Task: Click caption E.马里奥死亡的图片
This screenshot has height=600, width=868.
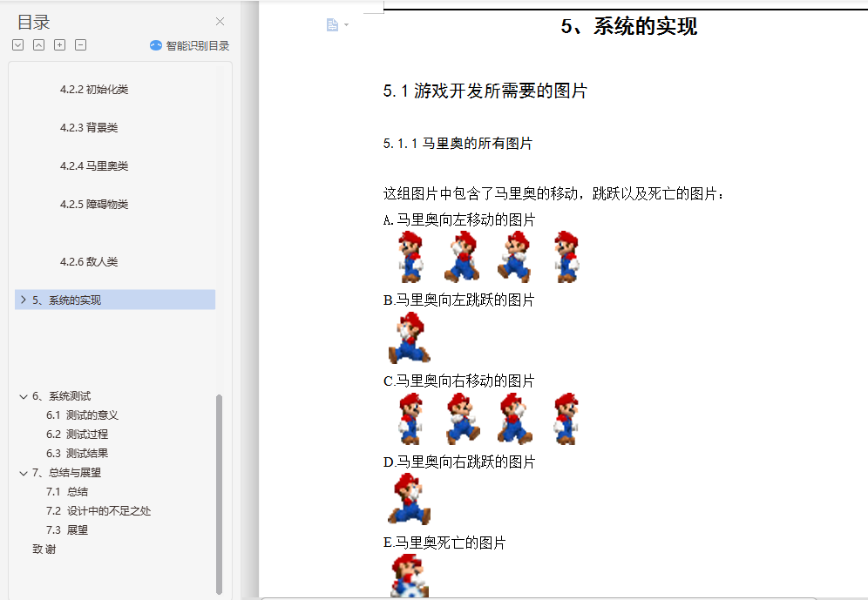Action: 444,543
